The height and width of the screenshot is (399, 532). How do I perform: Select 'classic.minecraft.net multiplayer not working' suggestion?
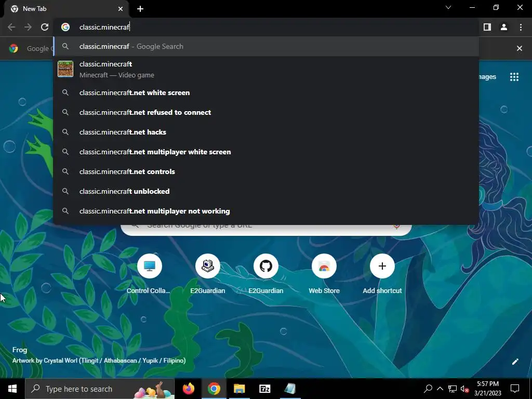point(267,211)
